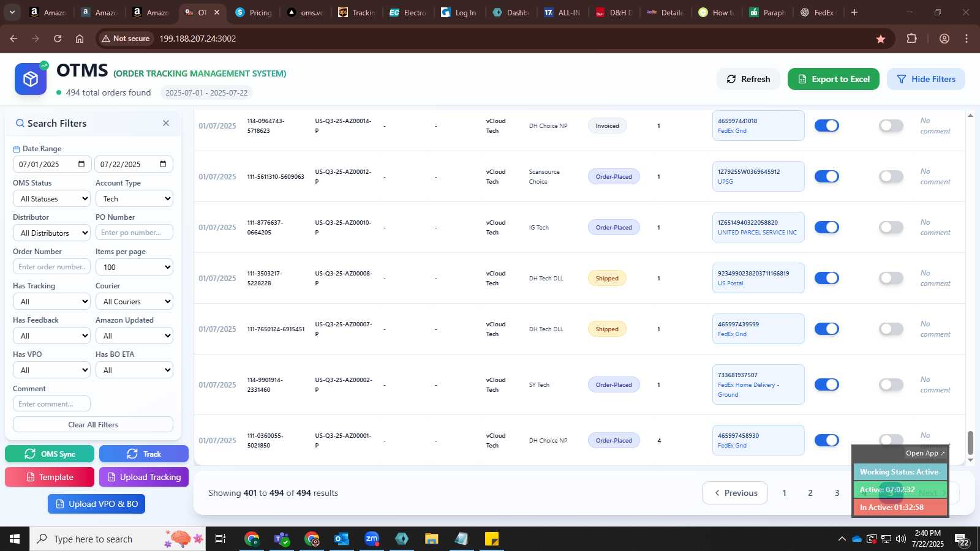Open the Has Tracking dropdown
This screenshot has width=980, height=551.
51,301
